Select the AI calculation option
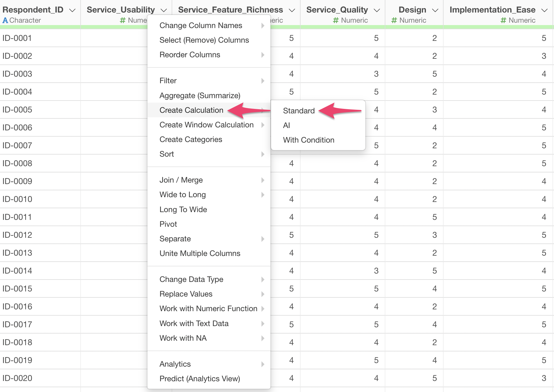Image resolution: width=554 pixels, height=392 pixels. click(287, 126)
